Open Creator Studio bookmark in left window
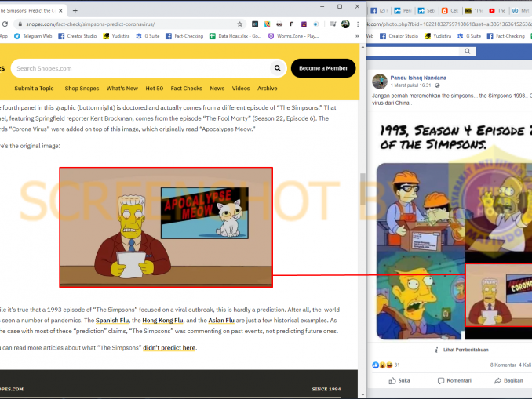This screenshot has width=532, height=399. pos(78,36)
